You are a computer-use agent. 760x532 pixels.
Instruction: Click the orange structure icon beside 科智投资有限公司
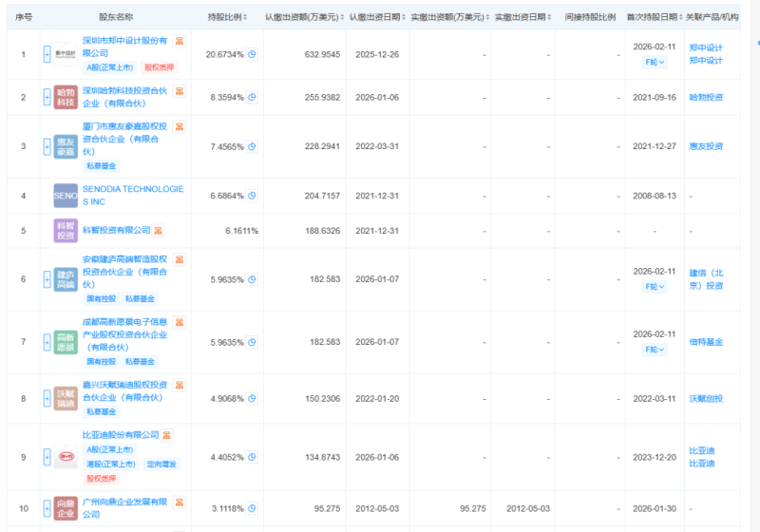coord(159,229)
